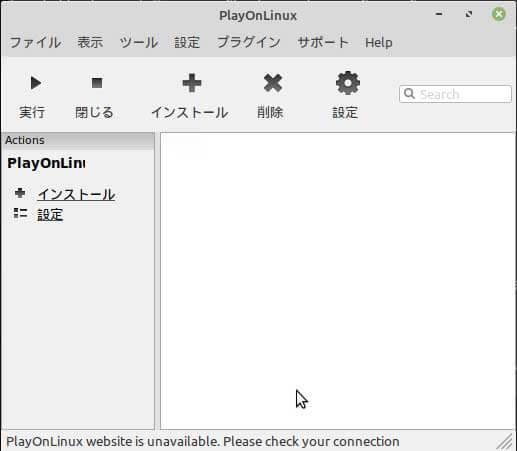Image resolution: width=517 pixels, height=451 pixels.
Task: Click the Remove (削除) X toolbar icon
Action: click(273, 83)
